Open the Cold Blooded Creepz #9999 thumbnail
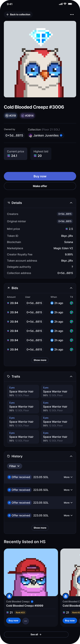 31,572
